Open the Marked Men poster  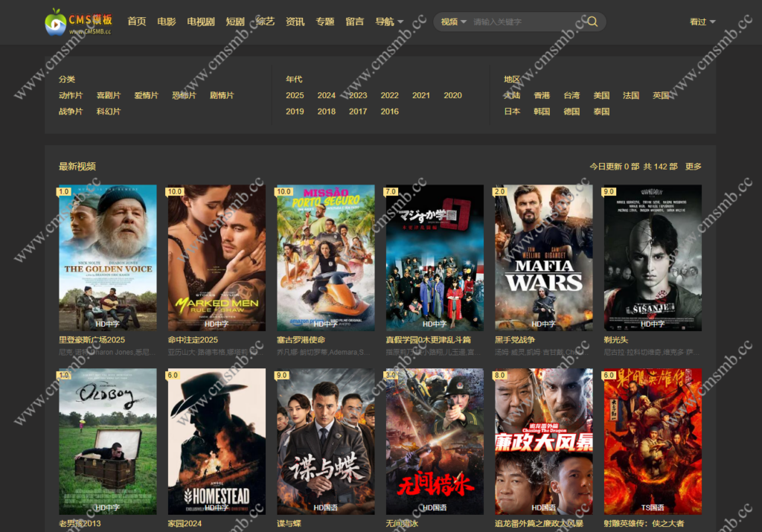pos(217,258)
